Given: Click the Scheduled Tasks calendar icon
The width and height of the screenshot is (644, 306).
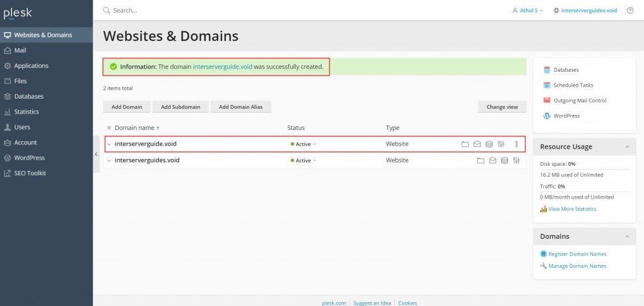Looking at the screenshot, I should tap(547, 85).
